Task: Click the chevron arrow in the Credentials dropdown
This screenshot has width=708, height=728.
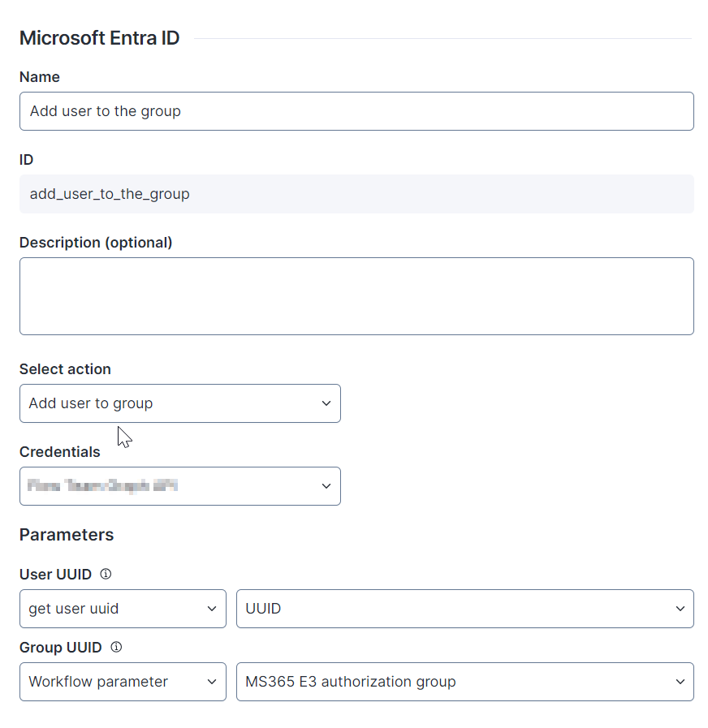Action: coord(326,486)
